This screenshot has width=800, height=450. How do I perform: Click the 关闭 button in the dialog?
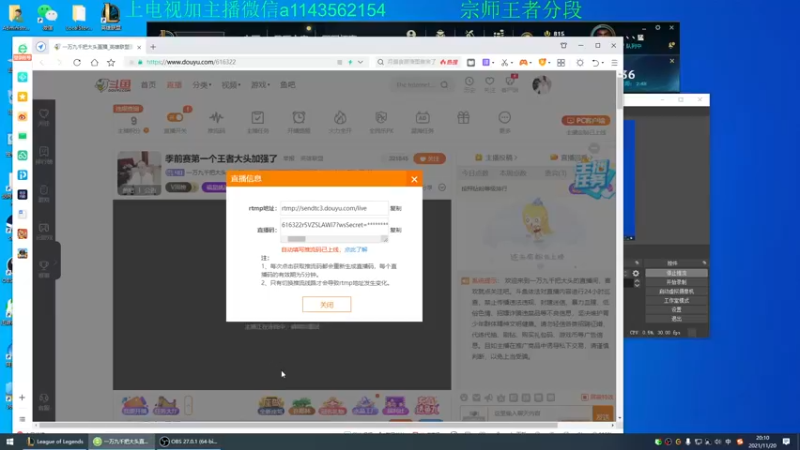[327, 305]
